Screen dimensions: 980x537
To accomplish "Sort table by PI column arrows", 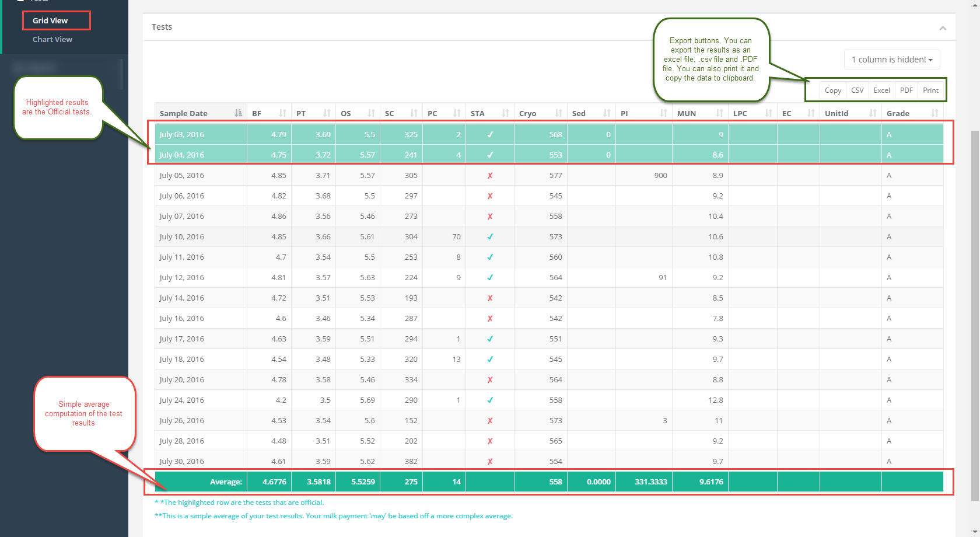I will click(664, 113).
